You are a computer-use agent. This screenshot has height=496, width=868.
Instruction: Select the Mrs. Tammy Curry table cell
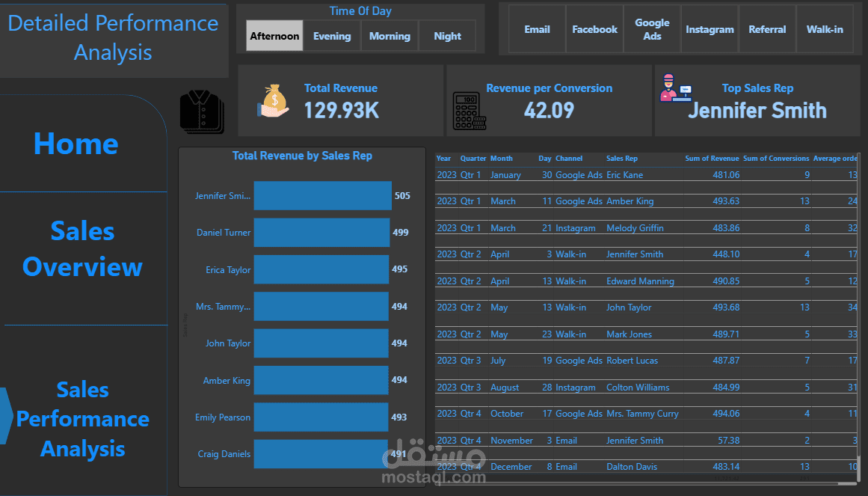(642, 414)
